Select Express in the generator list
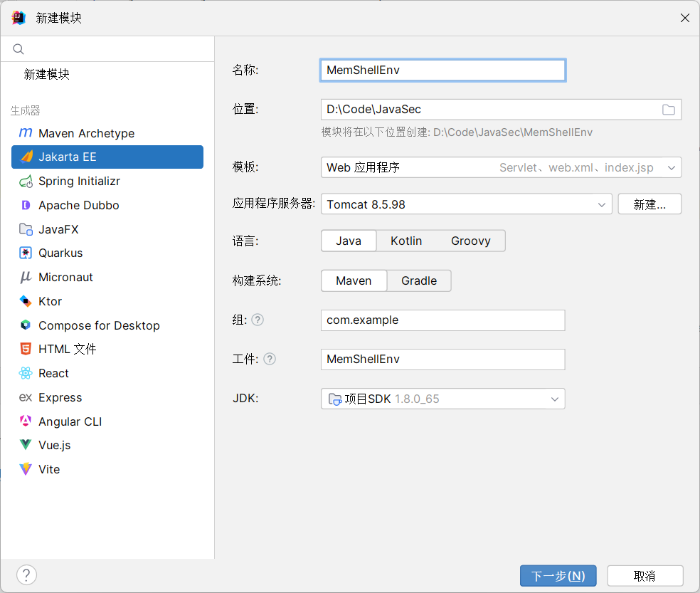 click(107, 397)
